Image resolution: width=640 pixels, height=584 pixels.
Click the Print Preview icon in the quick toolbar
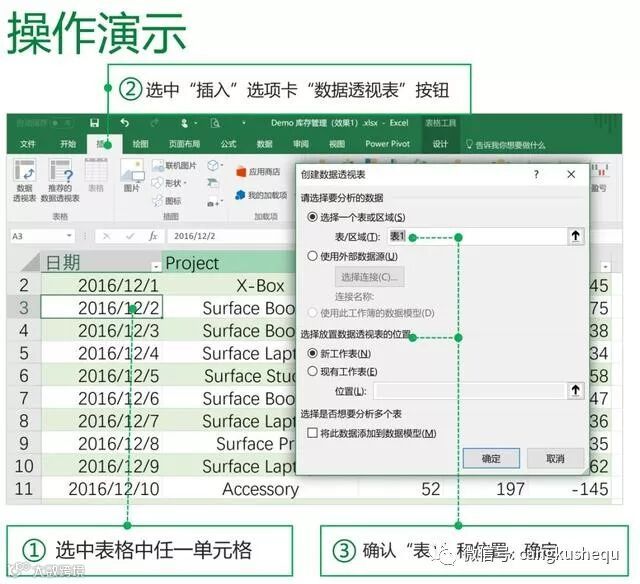[215, 123]
